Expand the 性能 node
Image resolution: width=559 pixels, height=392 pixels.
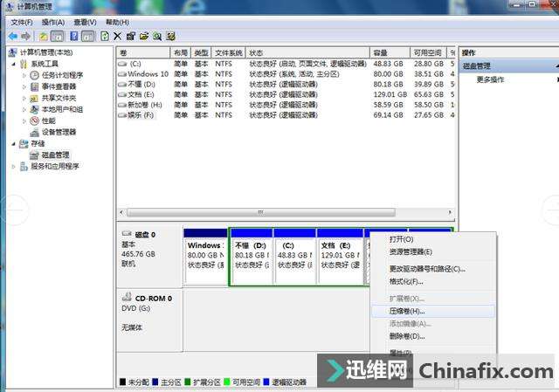click(x=24, y=120)
